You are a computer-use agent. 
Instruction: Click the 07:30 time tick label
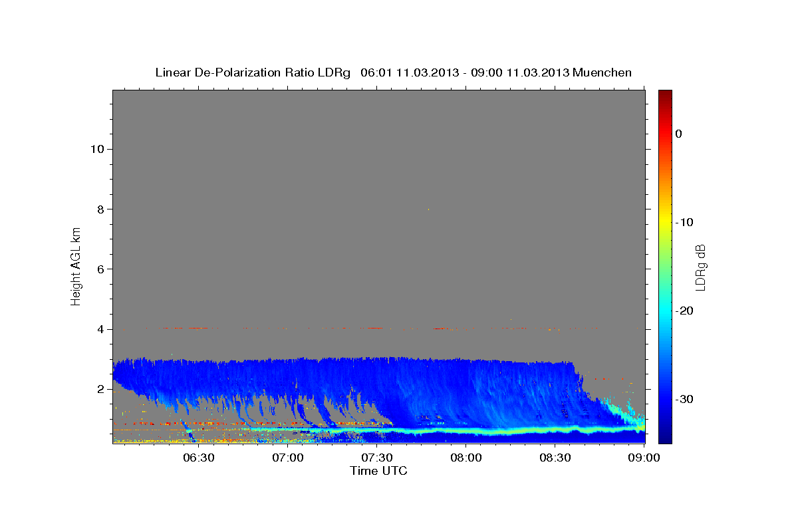[377, 458]
